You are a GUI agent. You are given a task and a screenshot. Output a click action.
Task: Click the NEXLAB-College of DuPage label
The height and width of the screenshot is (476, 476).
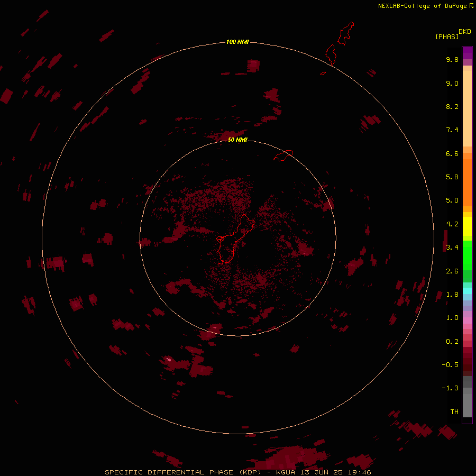tap(425, 6)
